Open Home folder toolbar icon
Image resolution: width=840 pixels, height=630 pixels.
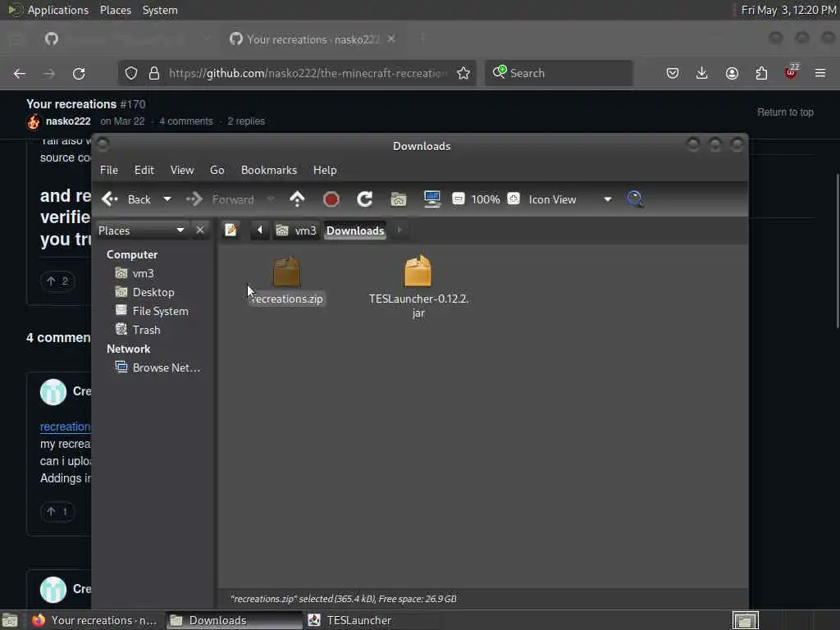(399, 199)
